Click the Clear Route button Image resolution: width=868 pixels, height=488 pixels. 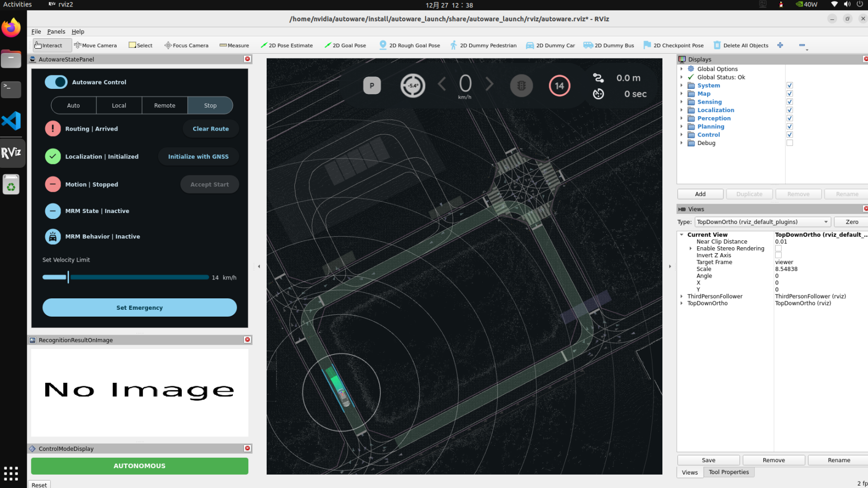coord(211,129)
